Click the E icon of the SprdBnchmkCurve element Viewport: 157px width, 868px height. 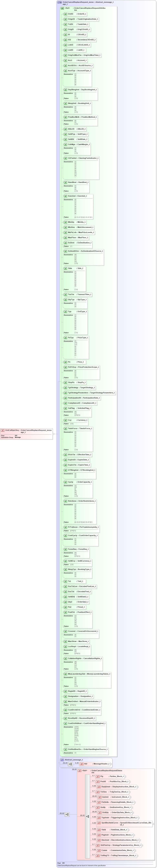click(99, 823)
